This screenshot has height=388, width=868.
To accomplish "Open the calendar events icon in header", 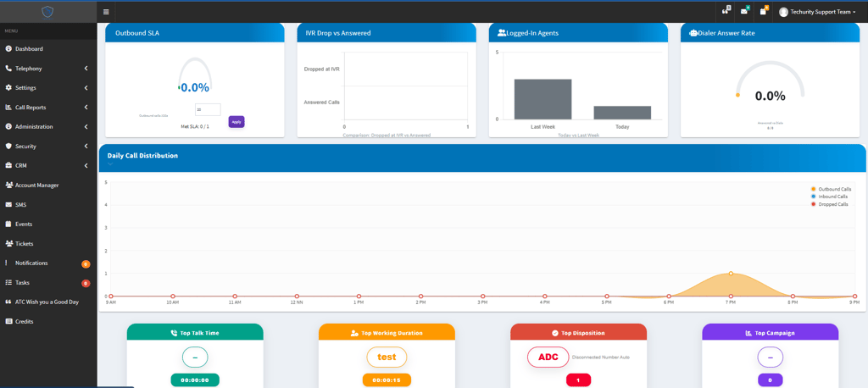I will 764,11.
